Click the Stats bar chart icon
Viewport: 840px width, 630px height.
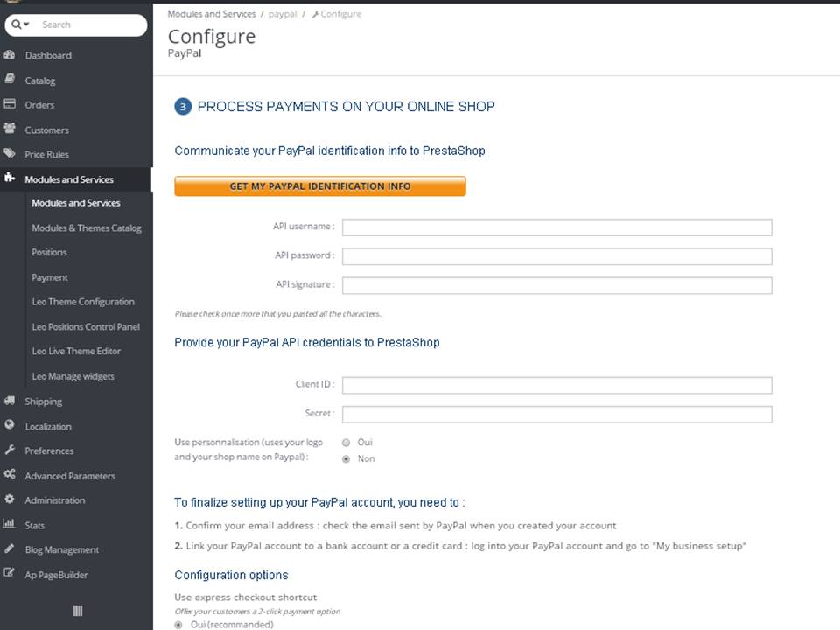pos(10,524)
